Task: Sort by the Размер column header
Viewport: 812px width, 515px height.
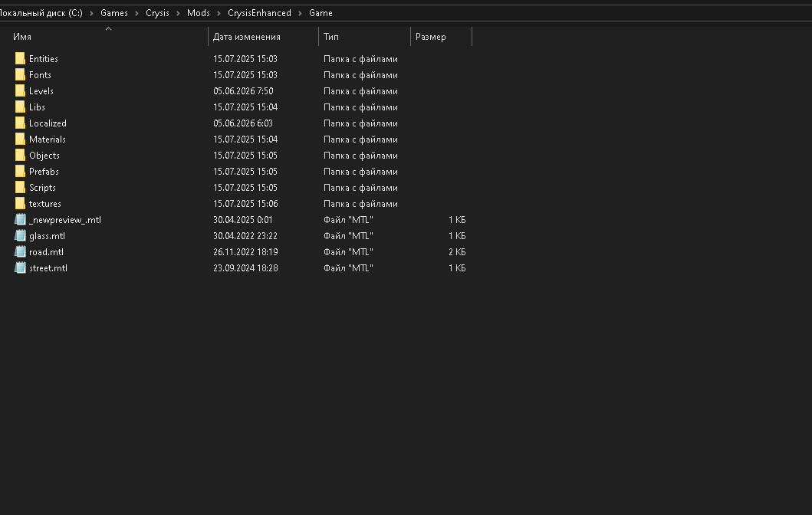Action: 430,37
